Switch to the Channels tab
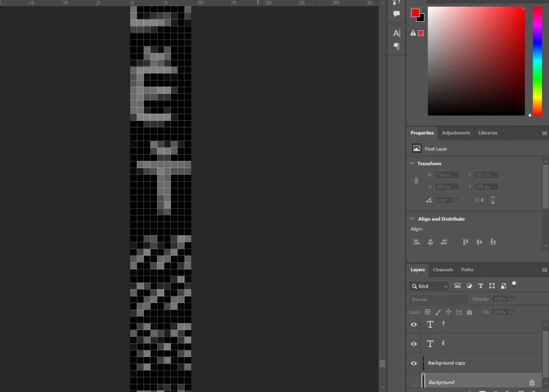The width and height of the screenshot is (549, 392). (x=443, y=270)
